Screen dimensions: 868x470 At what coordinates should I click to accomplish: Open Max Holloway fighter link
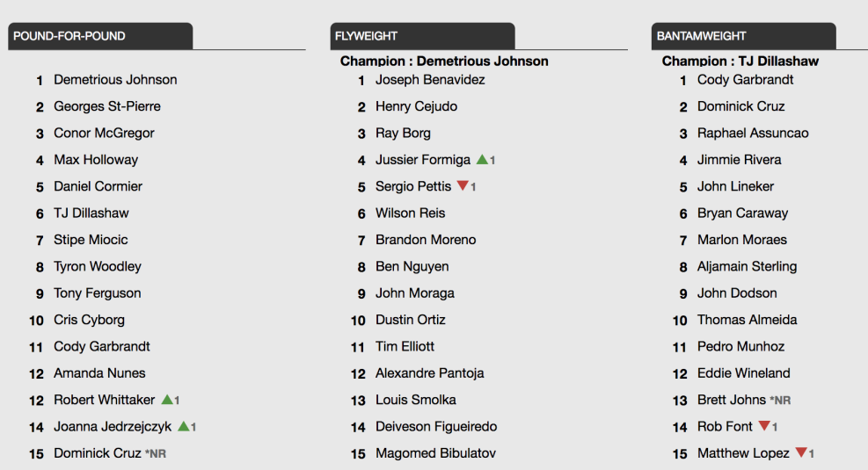pos(96,160)
